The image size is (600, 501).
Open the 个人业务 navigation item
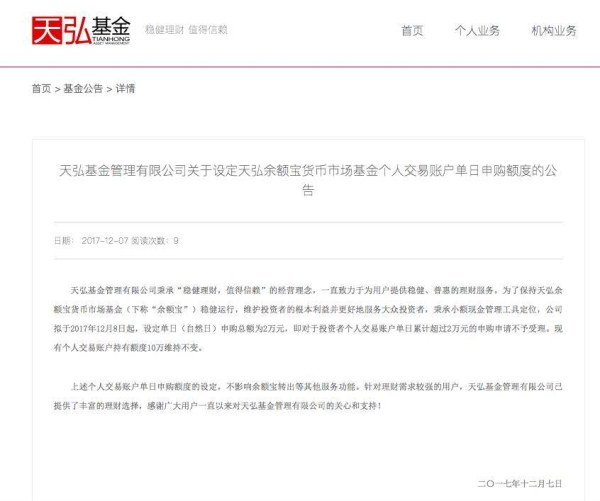coord(477,31)
